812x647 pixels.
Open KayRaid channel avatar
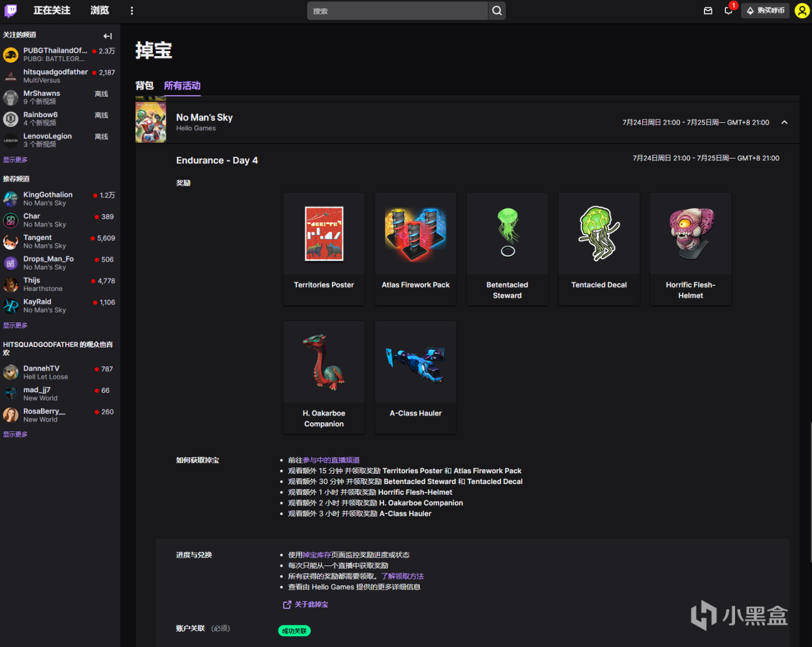(11, 306)
